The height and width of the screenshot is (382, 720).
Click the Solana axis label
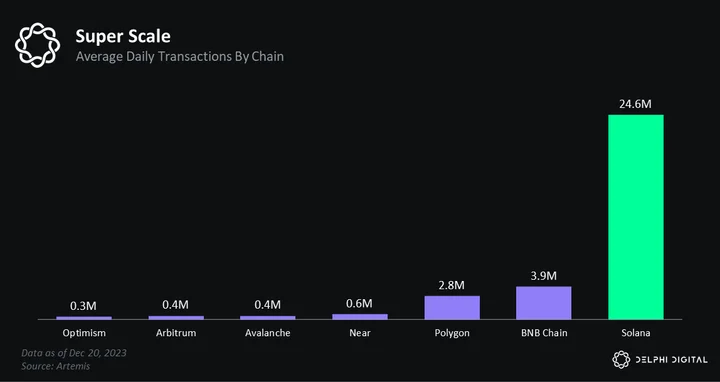(636, 333)
